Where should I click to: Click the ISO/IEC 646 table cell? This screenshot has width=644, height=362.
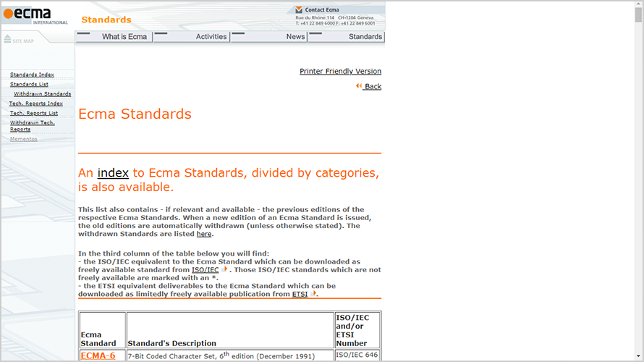(357, 355)
